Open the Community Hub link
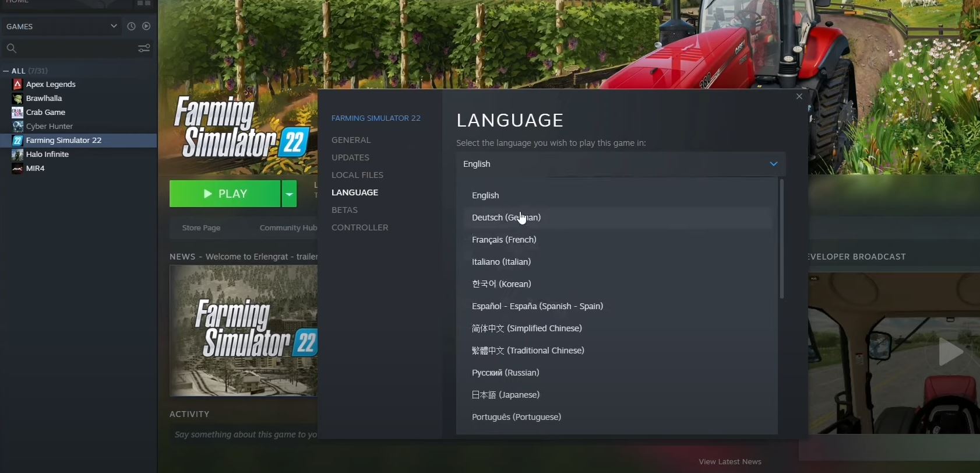Screen dimensions: 980x473 point(288,228)
